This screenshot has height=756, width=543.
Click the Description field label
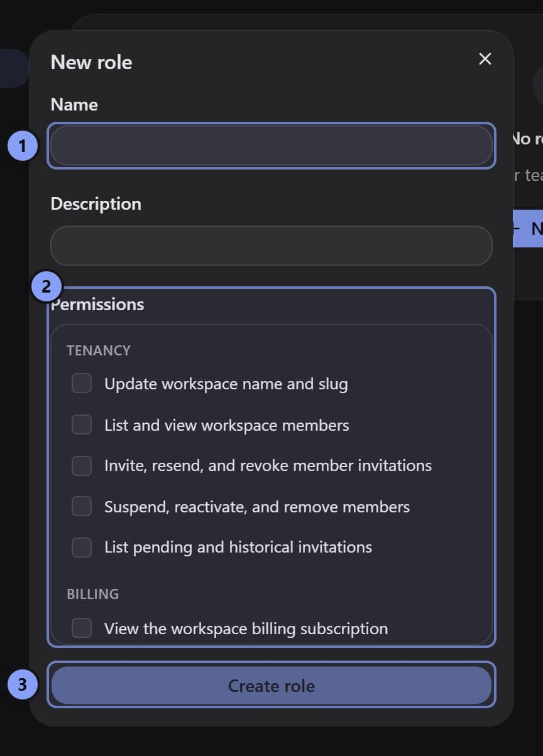(x=96, y=204)
